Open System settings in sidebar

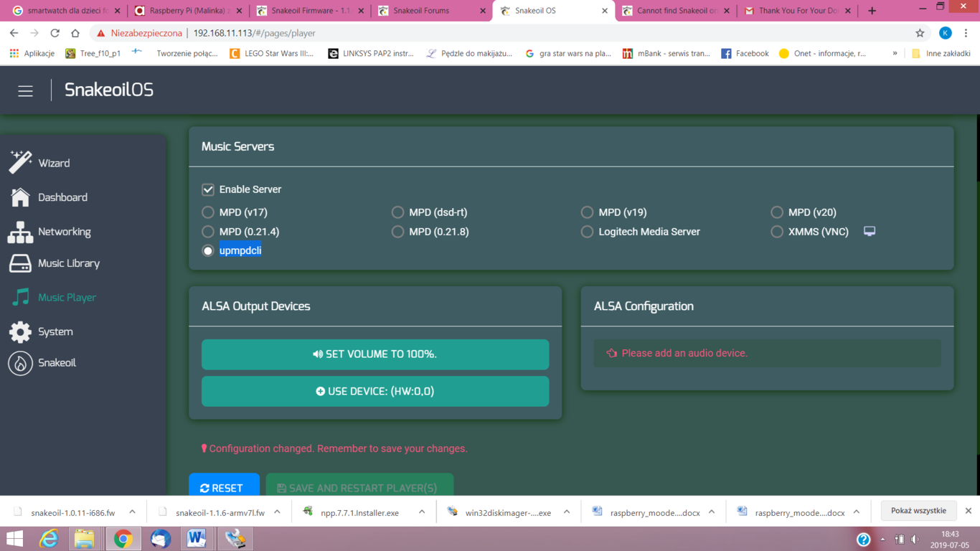pyautogui.click(x=41, y=331)
